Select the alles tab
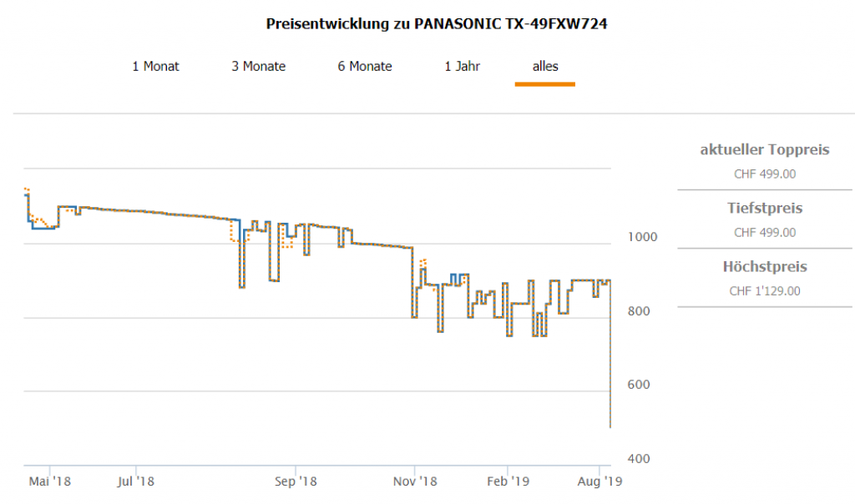Image resolution: width=855 pixels, height=504 pixels. 545,66
